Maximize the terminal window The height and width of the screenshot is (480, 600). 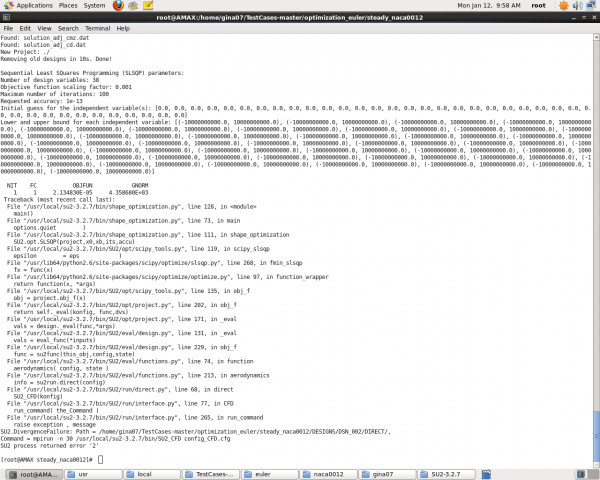pyautogui.click(x=584, y=18)
